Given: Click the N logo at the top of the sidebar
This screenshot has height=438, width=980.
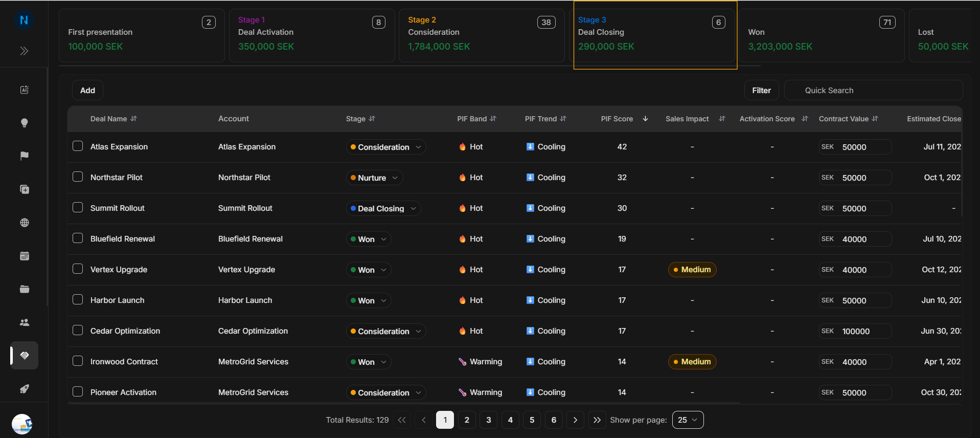Looking at the screenshot, I should (24, 20).
